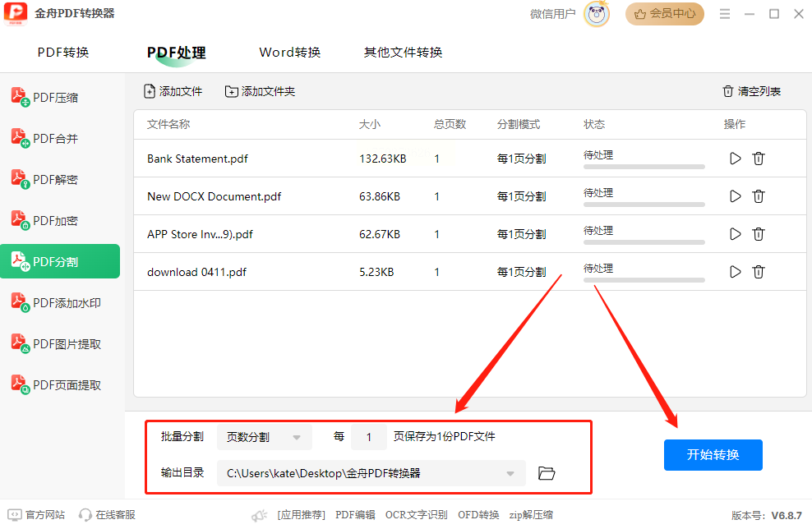Viewport: 812px width, 529px height.
Task: Open the 在线客服 online support
Action: click(107, 515)
